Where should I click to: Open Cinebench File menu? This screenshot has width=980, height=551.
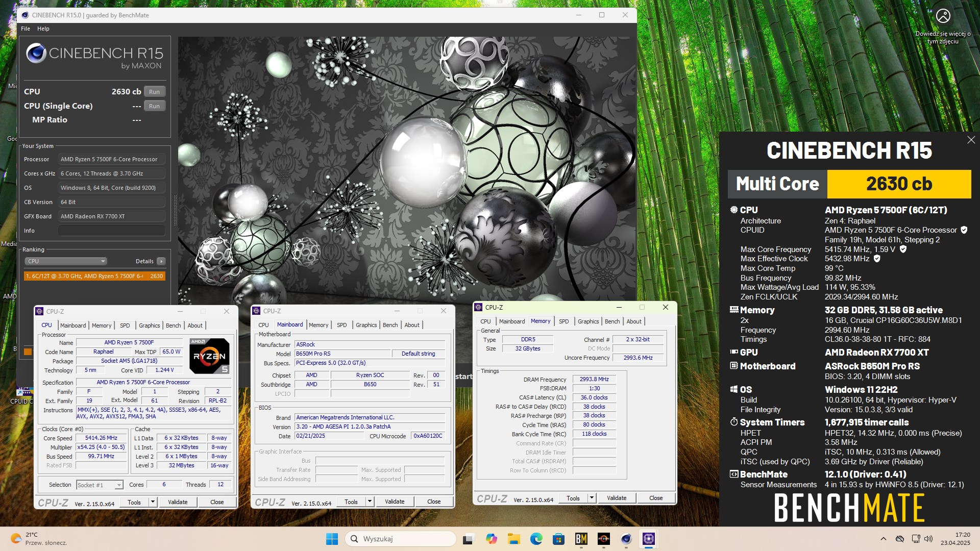(26, 29)
